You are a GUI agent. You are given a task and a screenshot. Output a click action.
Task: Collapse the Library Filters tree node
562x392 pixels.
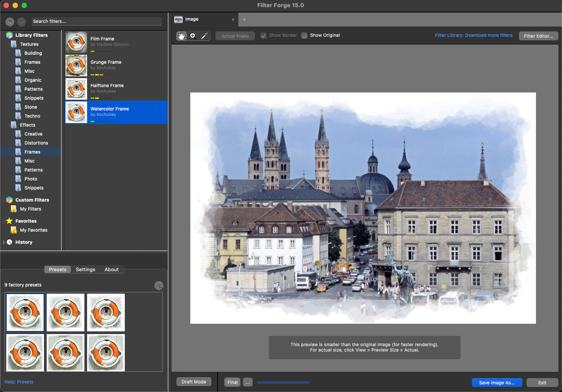(4, 35)
